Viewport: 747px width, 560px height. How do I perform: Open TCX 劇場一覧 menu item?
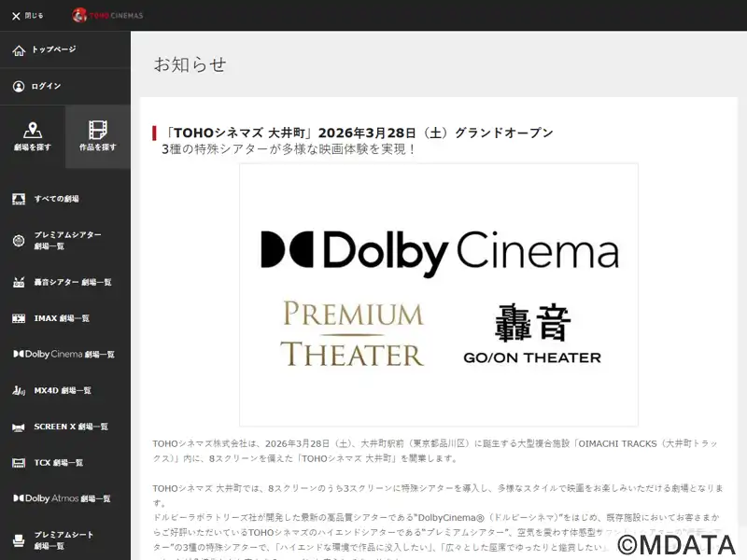click(58, 462)
